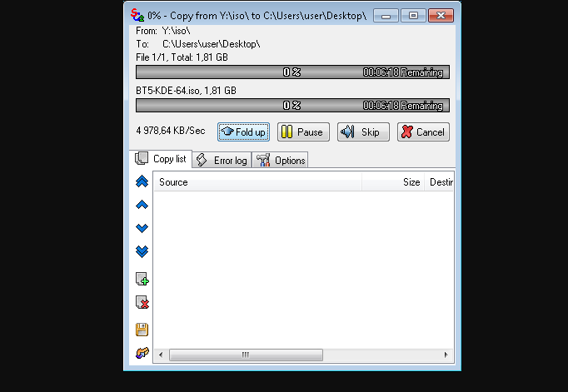
Task: Open the Options tab
Action: (280, 160)
